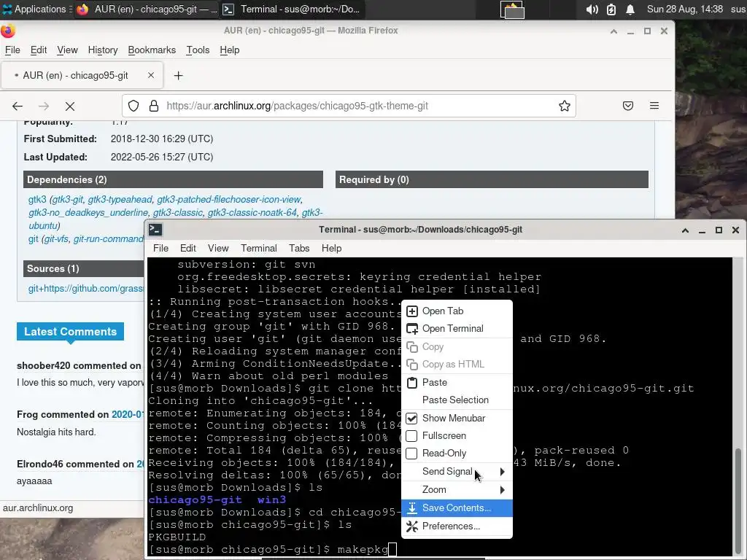Open the Terminal menu in terminal window
This screenshot has width=747, height=560.
point(259,248)
